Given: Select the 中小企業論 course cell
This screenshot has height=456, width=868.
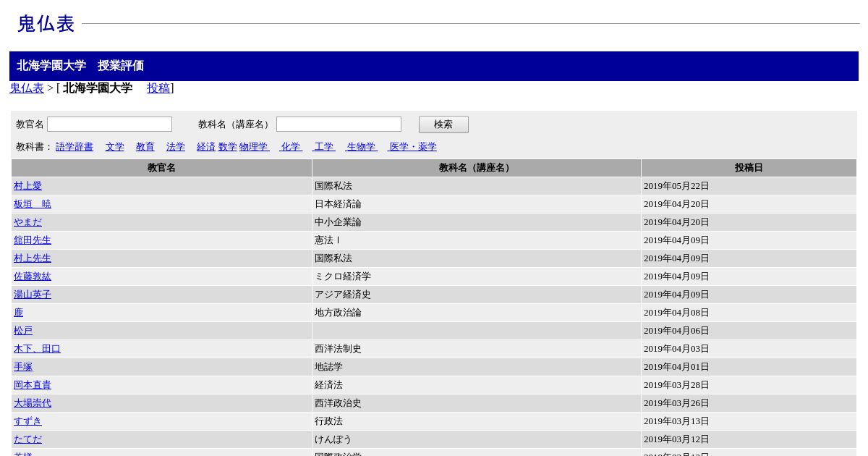Looking at the screenshot, I should [x=477, y=222].
